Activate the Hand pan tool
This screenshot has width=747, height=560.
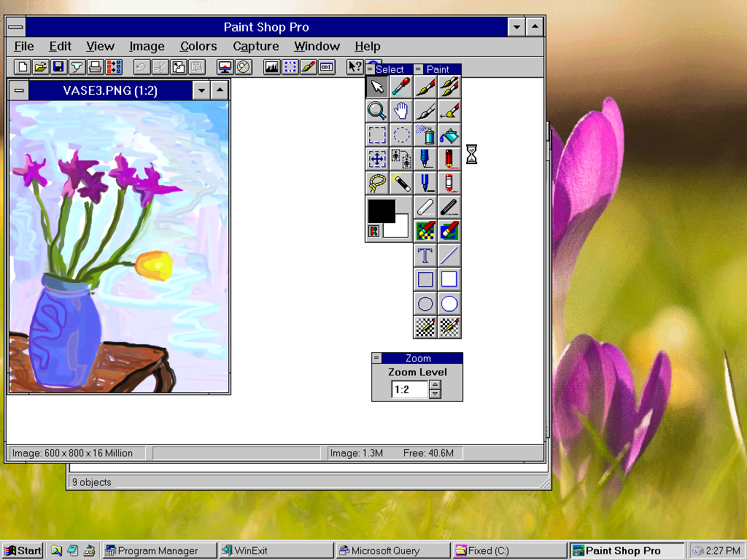pos(401,110)
